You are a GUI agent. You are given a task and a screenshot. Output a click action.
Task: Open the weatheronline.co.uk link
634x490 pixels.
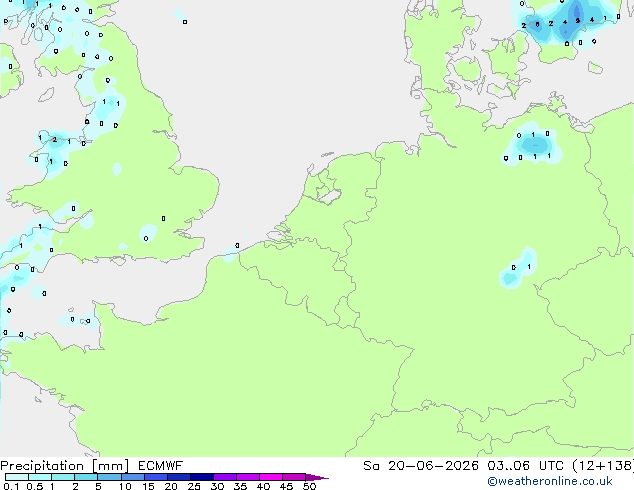[550, 481]
